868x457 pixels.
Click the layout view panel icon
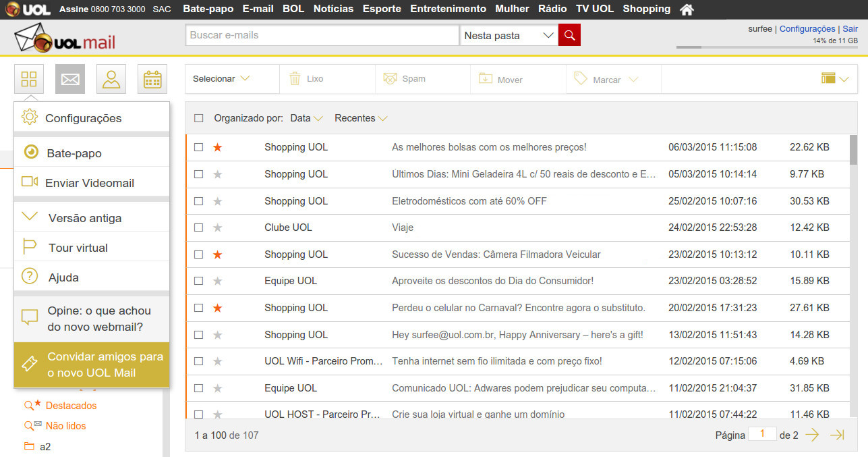coord(828,79)
